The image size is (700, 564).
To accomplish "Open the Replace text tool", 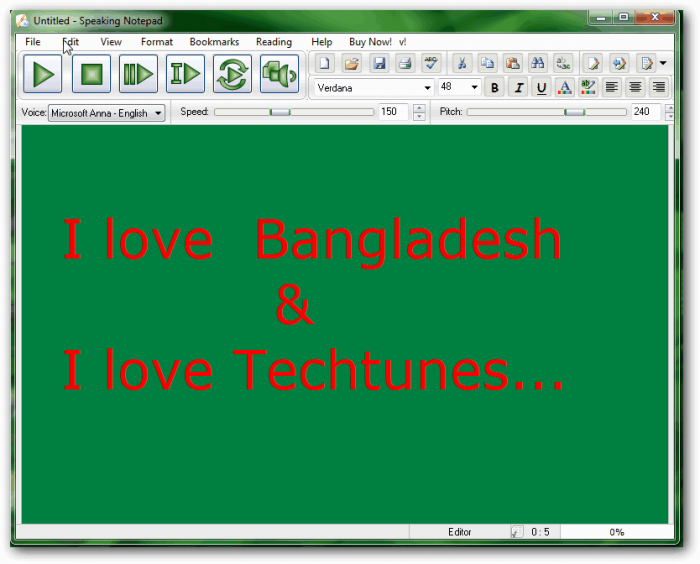I will pos(563,63).
